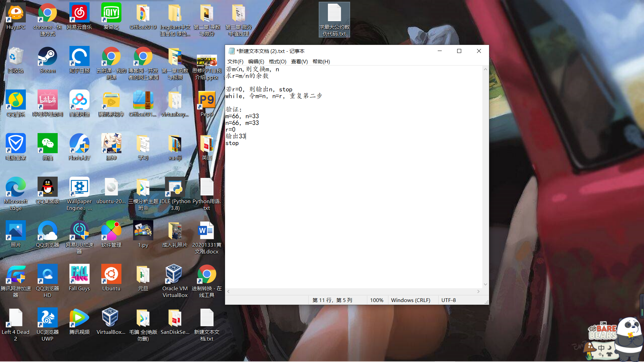Click the Notepad vertical scrollbar down arrow
Screen dimensions: 644x362
coord(485,284)
